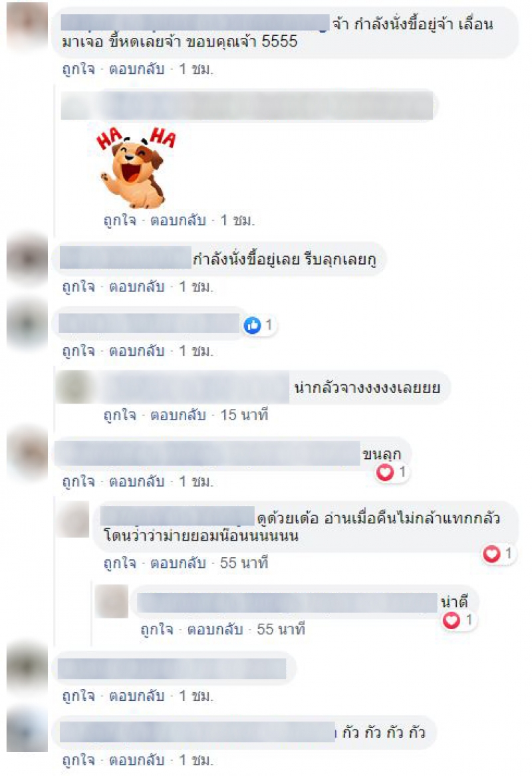The image size is (532, 776).
Task: Click ตอบกลับ under the HA HA sticker
Action: pos(178,220)
